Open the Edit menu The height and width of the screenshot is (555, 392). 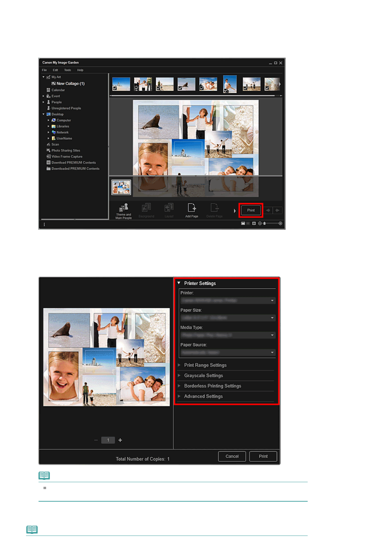pyautogui.click(x=55, y=70)
